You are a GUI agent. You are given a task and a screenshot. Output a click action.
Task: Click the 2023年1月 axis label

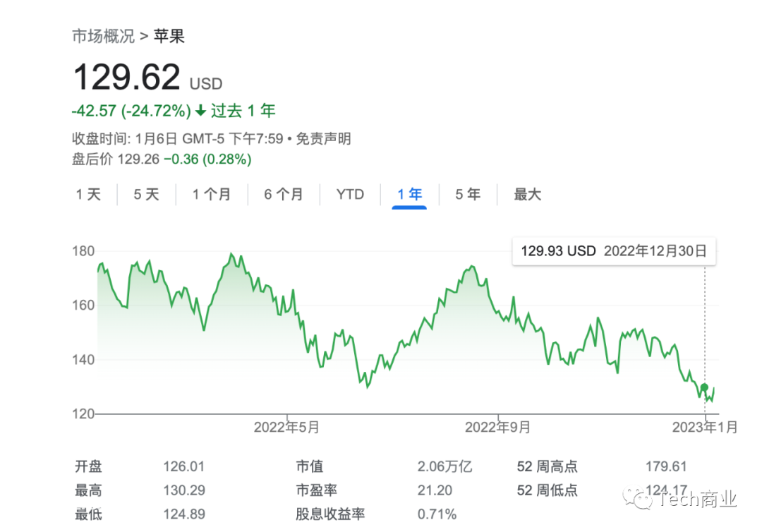pyautogui.click(x=705, y=428)
